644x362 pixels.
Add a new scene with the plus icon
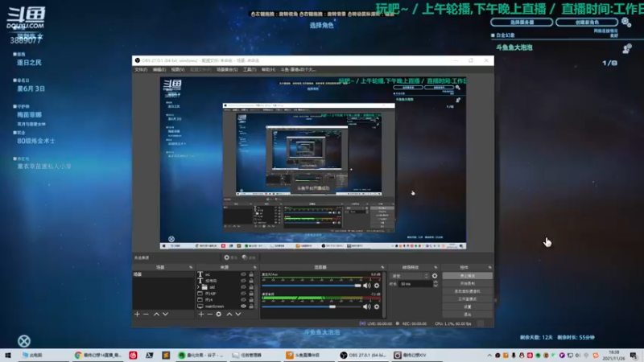tap(137, 314)
